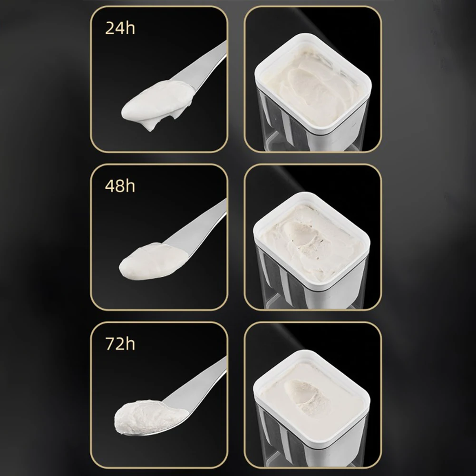Open the middle-right container image
476x476 pixels.
(x=313, y=237)
